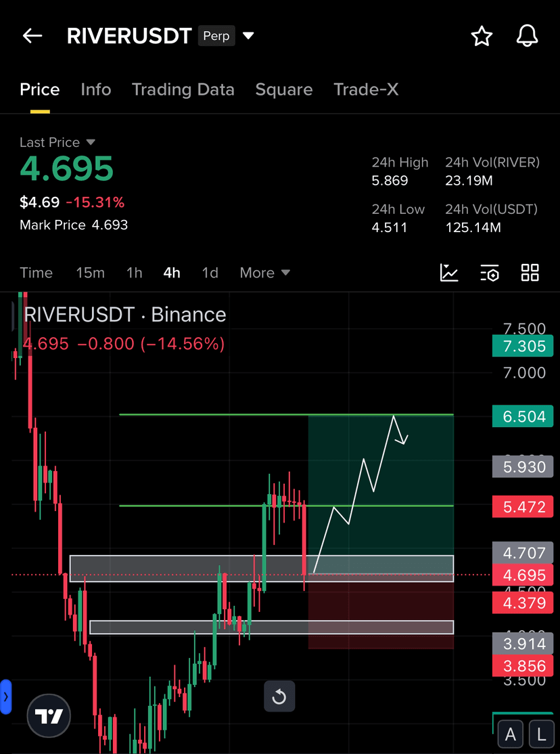Click the 7.305 green axis label

524,347
